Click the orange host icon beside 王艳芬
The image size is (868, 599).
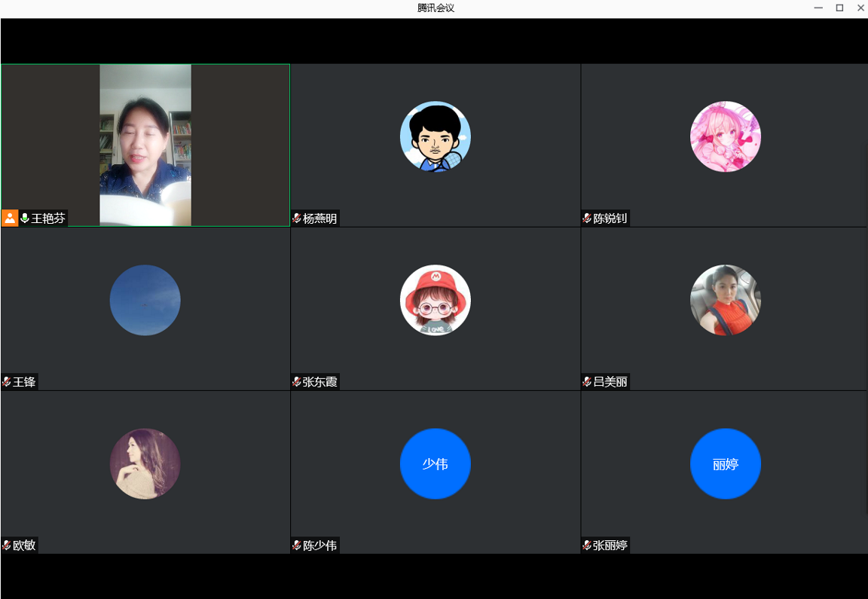coord(10,219)
